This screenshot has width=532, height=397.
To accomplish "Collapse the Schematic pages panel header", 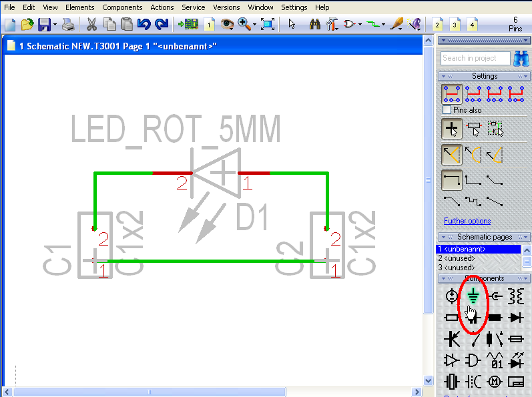I will 443,237.
